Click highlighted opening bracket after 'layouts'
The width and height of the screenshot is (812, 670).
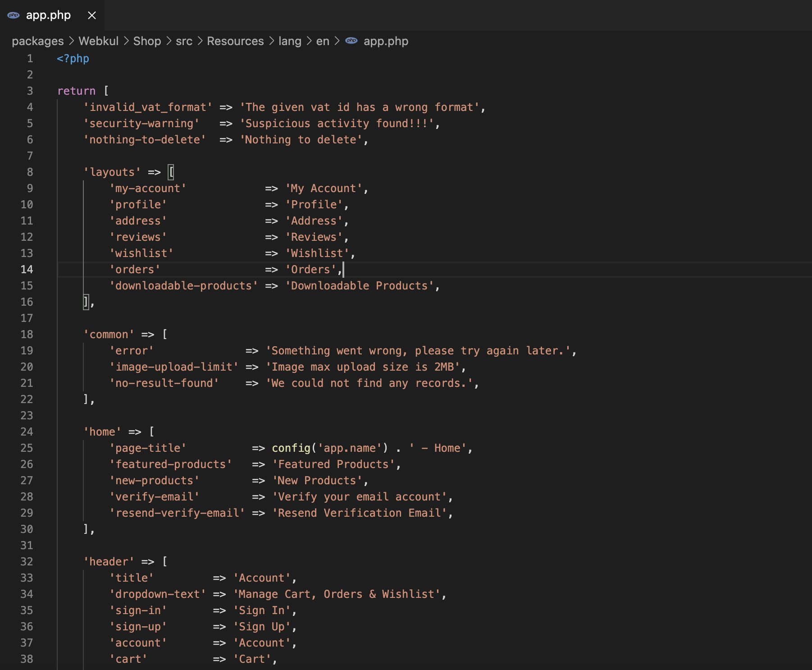[171, 172]
